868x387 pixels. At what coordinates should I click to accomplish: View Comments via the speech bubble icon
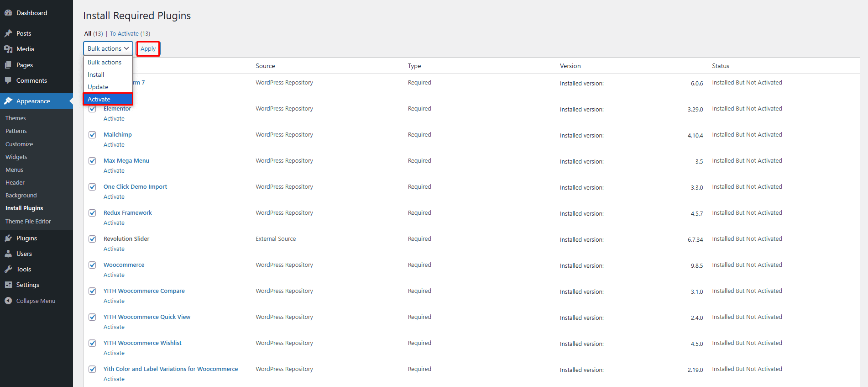pyautogui.click(x=8, y=80)
